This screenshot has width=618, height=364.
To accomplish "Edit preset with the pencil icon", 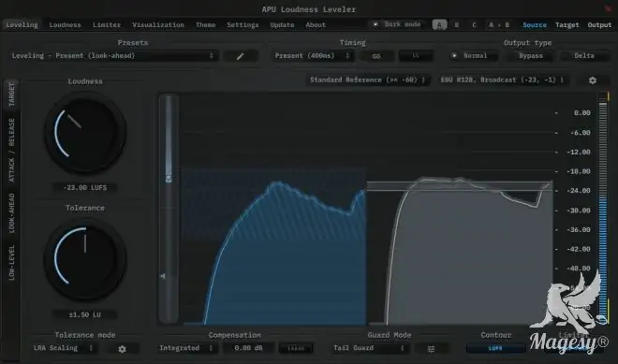I will pos(241,56).
